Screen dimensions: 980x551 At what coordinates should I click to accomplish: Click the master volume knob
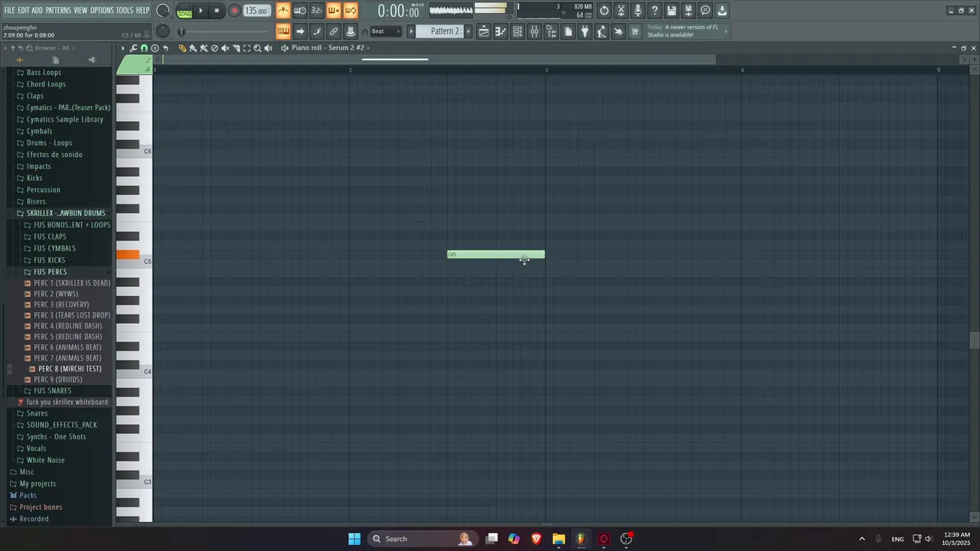coord(163,11)
